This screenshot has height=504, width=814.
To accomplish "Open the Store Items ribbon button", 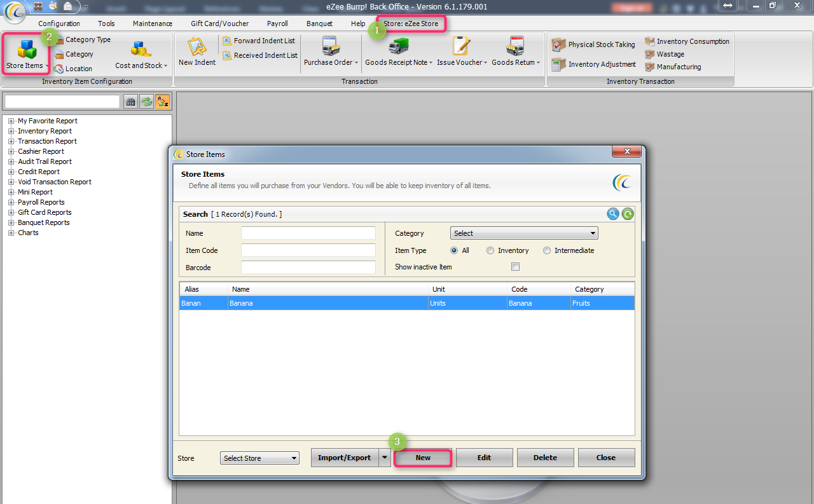I will tap(26, 54).
